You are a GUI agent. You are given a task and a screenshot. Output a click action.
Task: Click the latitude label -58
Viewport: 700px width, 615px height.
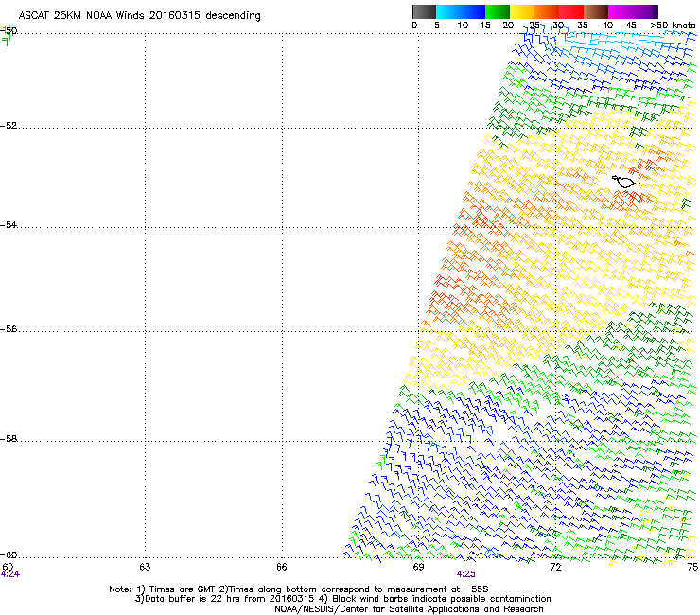(x=9, y=439)
